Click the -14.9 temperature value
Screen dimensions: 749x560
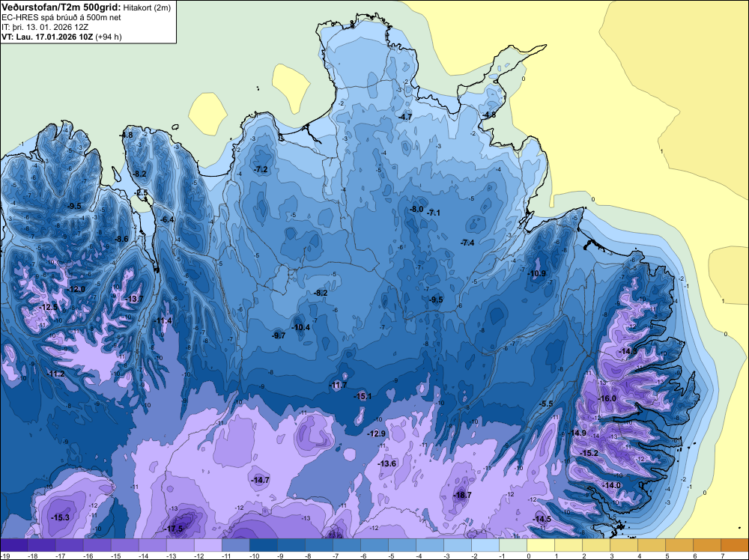pos(577,433)
